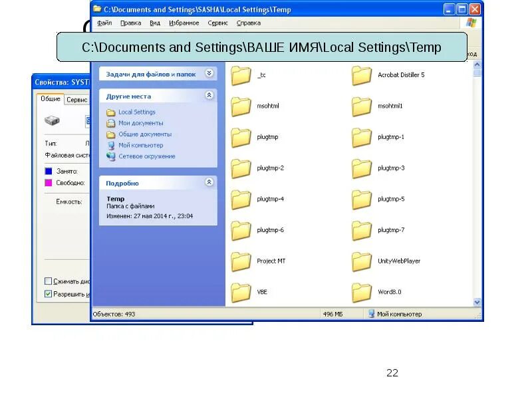Click the scrollbar down arrow in file list

(x=477, y=303)
